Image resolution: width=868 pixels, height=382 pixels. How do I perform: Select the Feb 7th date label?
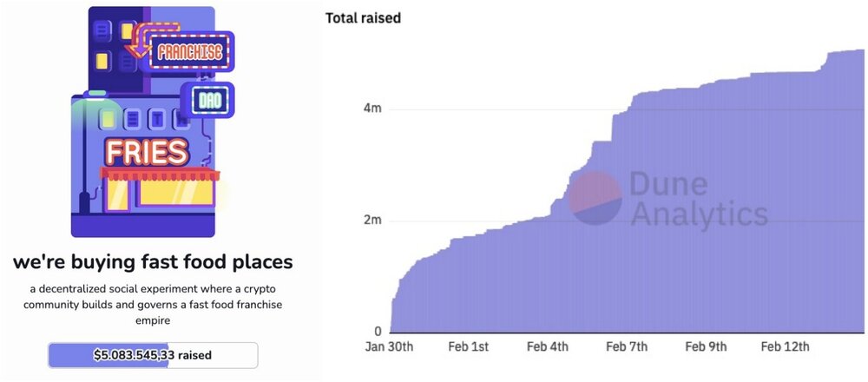(626, 347)
